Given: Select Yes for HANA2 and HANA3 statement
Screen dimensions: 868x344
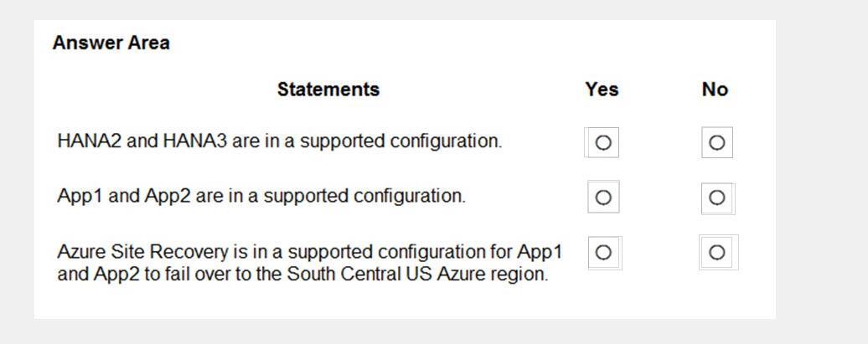Looking at the screenshot, I should coord(603,142).
